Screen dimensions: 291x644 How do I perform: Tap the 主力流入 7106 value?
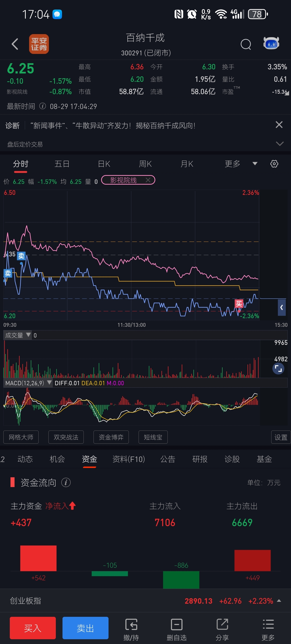165,523
